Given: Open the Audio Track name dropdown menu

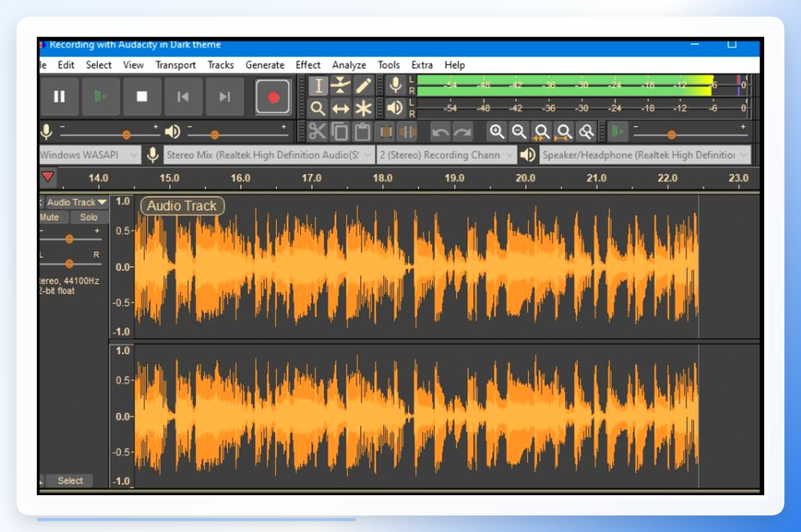Looking at the screenshot, I should [75, 202].
